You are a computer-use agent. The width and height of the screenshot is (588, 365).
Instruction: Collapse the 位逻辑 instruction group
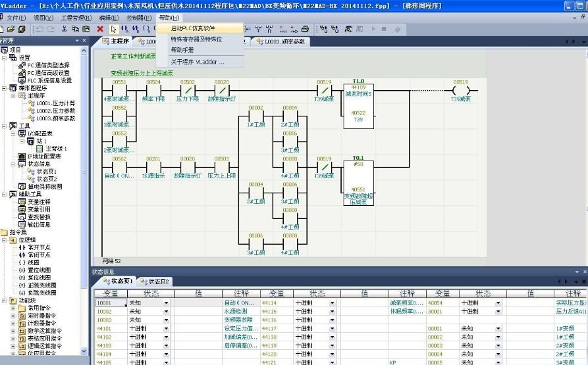(5, 240)
